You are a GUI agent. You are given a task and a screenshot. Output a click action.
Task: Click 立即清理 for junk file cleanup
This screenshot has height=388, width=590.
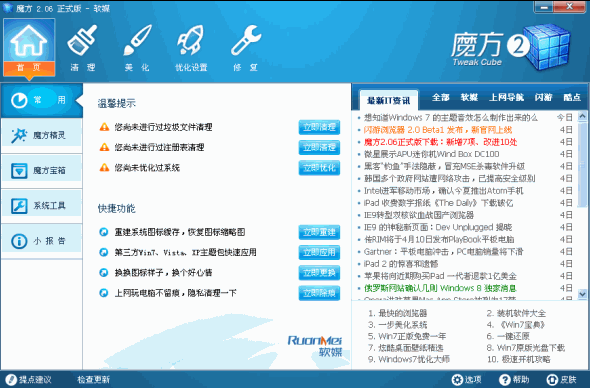(319, 127)
